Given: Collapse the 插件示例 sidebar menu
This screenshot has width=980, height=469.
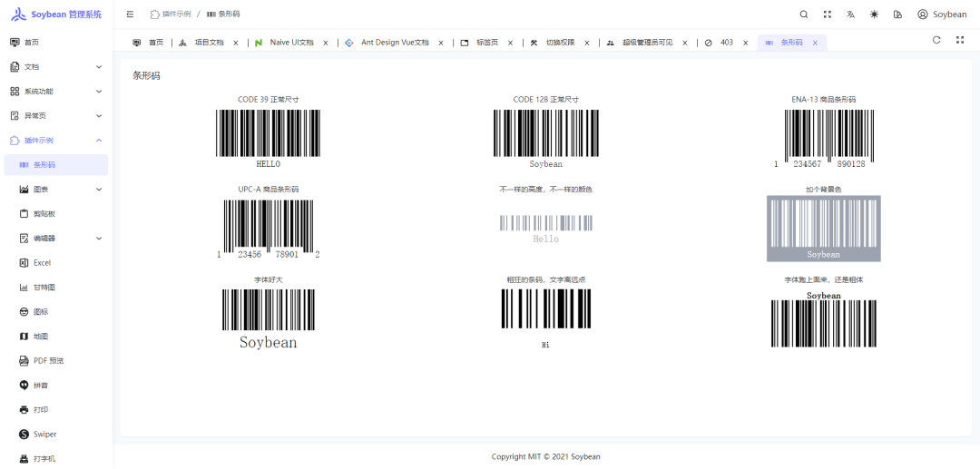Looking at the screenshot, I should click(x=56, y=140).
